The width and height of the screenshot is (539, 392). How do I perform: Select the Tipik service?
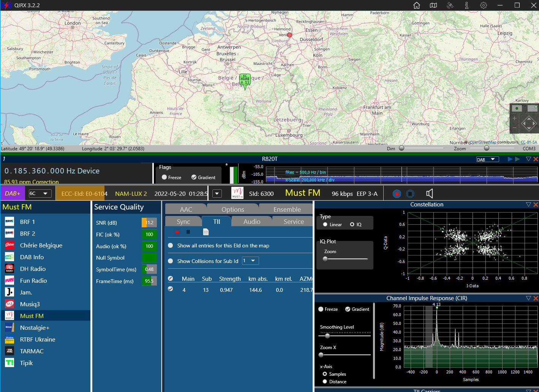coord(45,363)
